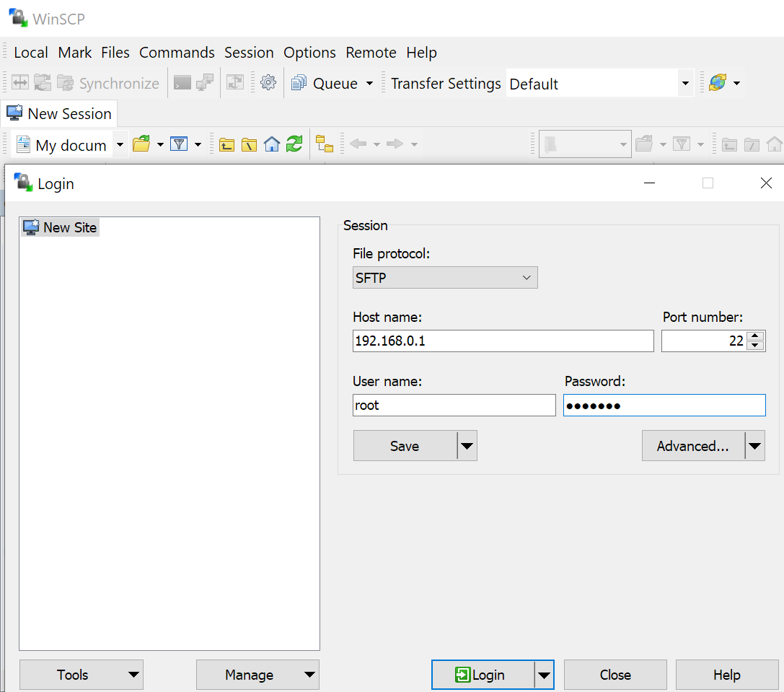This screenshot has width=784, height=692.
Task: Click the Preferences gear icon
Action: (x=268, y=82)
